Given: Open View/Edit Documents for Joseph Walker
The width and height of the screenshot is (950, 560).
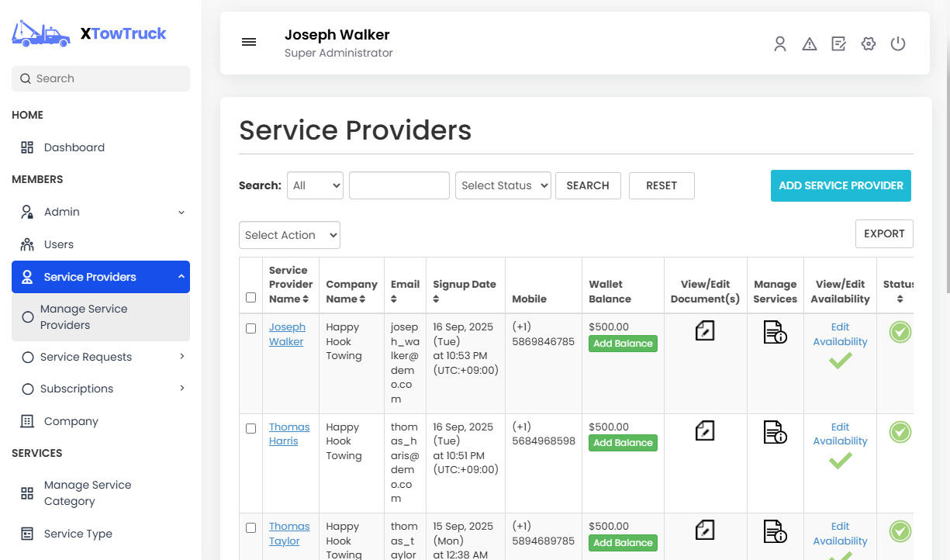Looking at the screenshot, I should [704, 330].
